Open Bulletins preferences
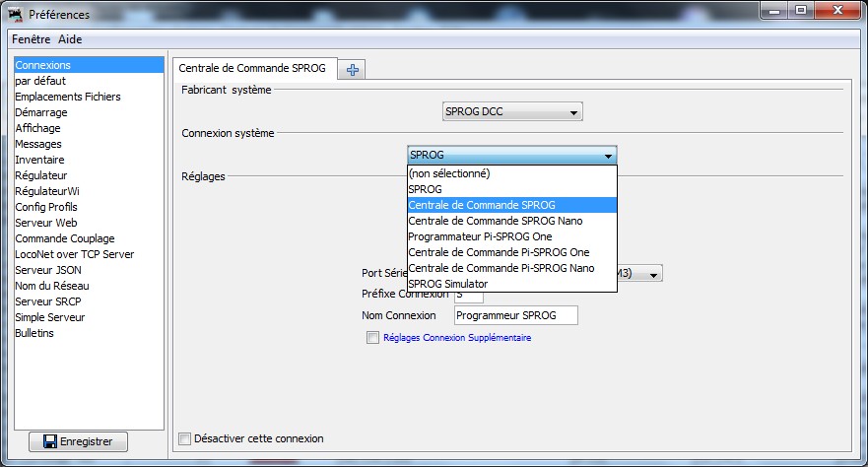The height and width of the screenshot is (467, 868). [x=89, y=333]
